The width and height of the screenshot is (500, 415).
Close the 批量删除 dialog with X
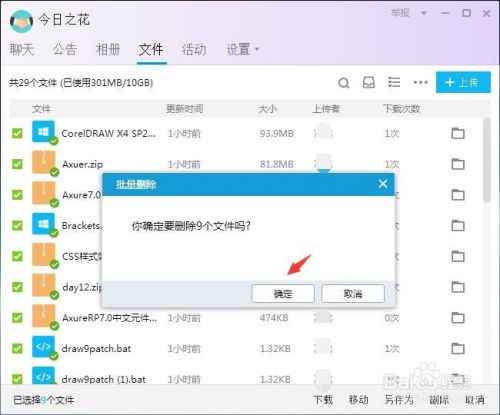(383, 184)
